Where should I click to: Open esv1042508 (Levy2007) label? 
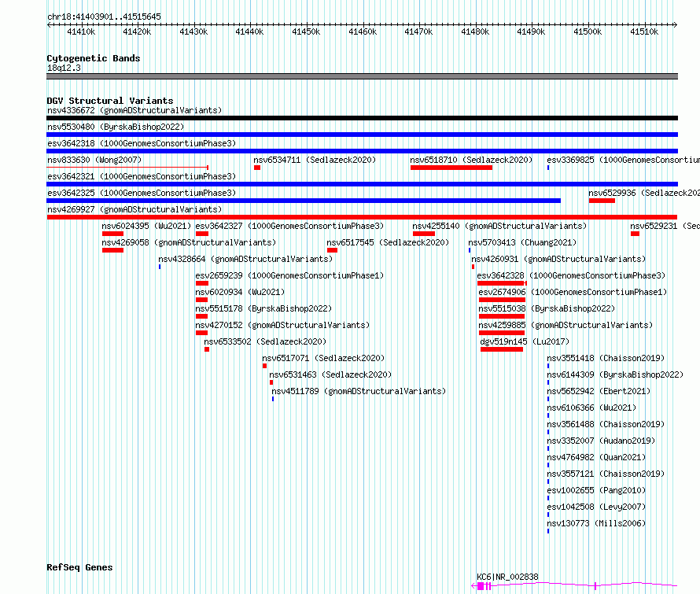tap(596, 507)
